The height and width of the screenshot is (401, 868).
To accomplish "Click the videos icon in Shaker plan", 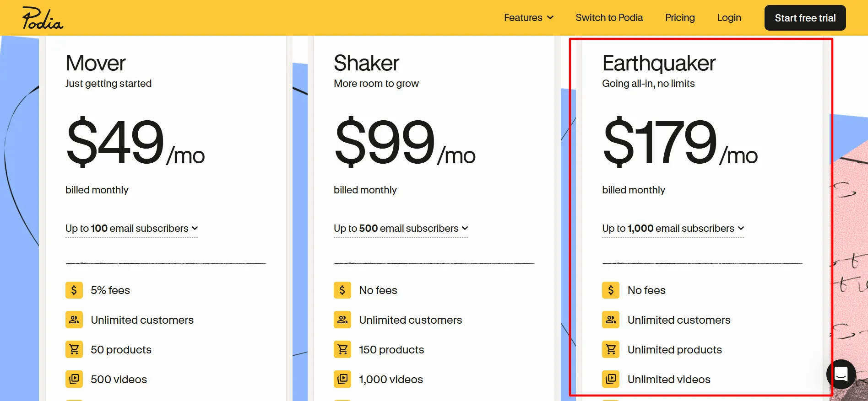I will pos(342,379).
